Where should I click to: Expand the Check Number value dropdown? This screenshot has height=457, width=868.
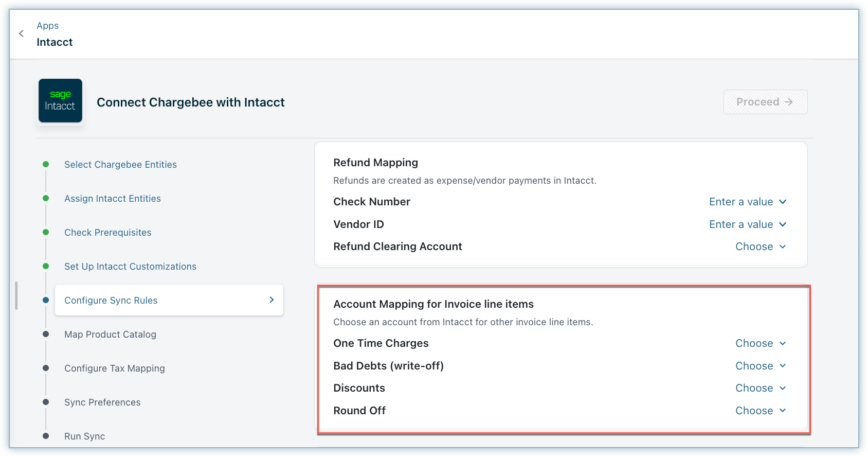click(747, 202)
